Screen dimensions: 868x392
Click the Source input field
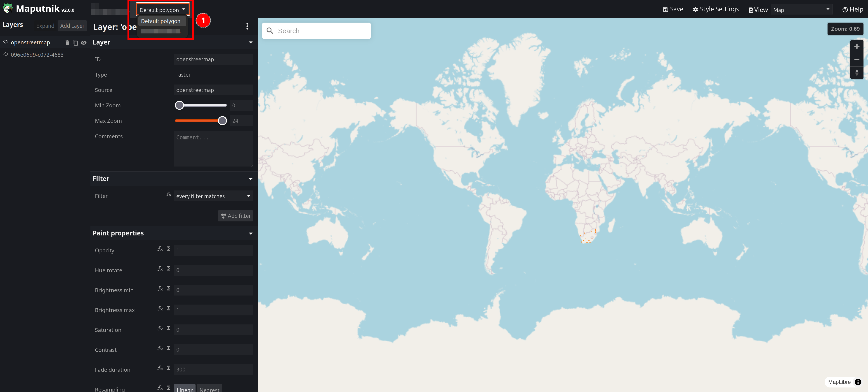[x=213, y=90]
